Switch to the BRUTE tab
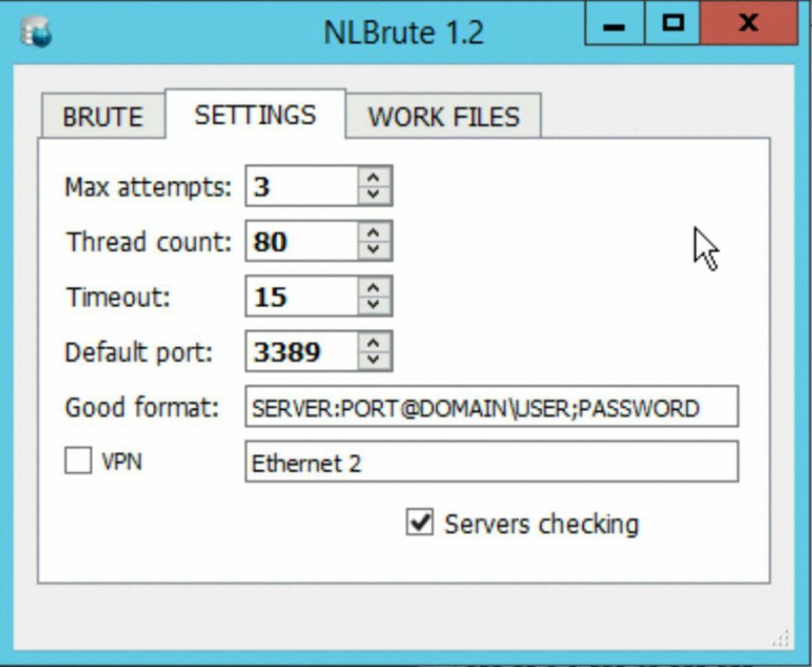 click(x=103, y=116)
